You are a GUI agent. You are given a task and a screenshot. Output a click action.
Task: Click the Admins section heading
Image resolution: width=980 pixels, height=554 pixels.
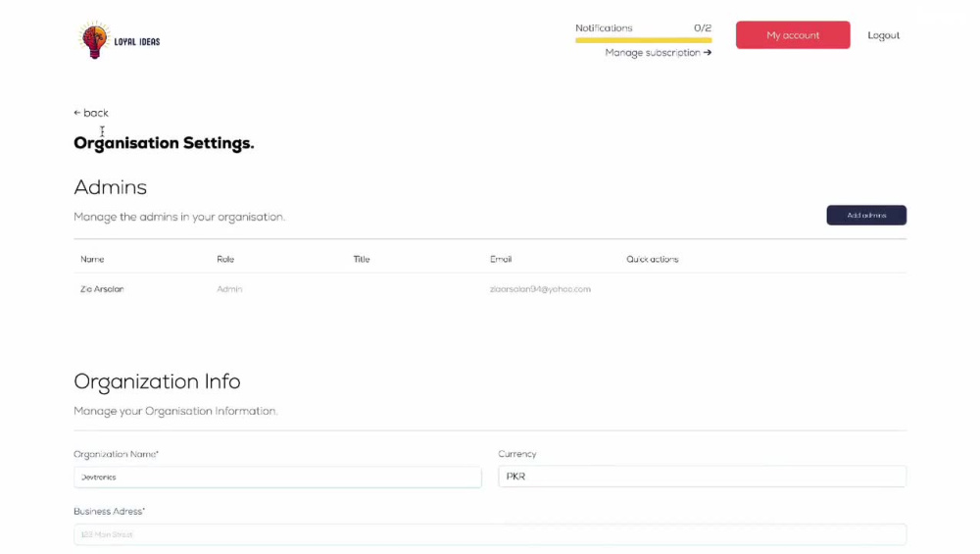coord(110,187)
